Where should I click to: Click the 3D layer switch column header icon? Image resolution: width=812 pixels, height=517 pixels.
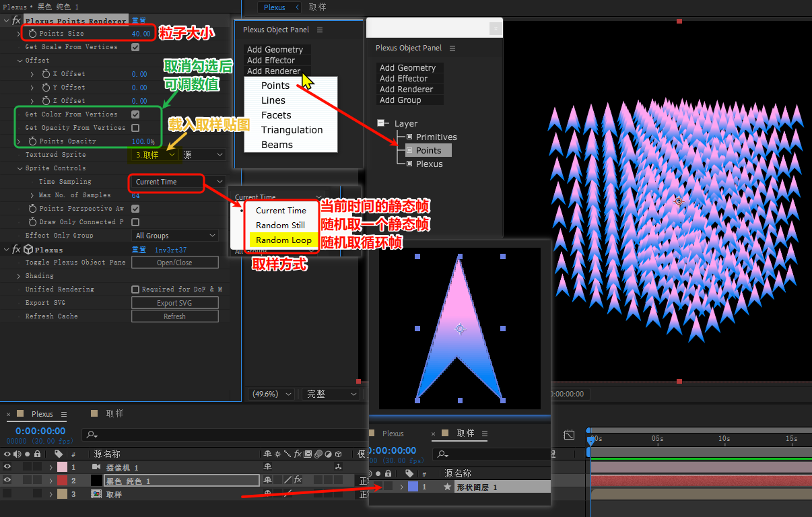point(339,454)
